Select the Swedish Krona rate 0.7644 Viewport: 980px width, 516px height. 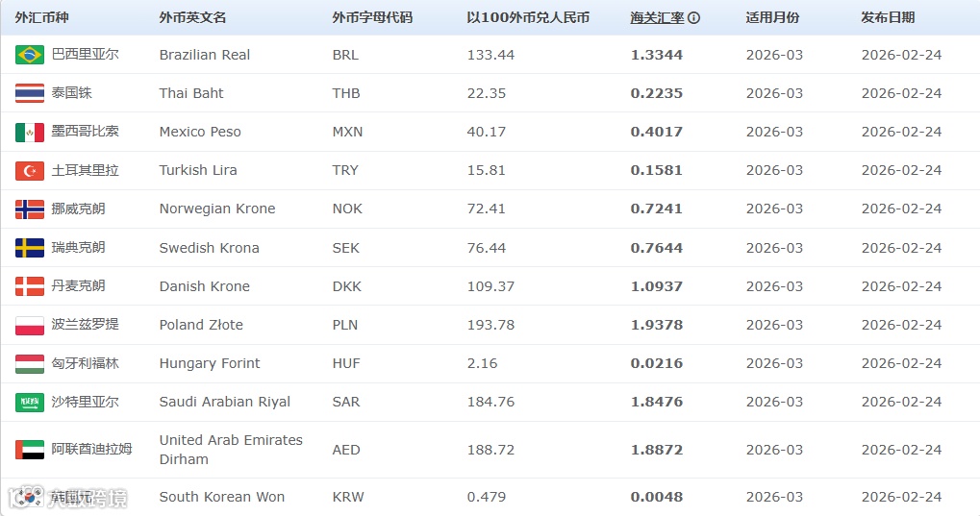click(x=657, y=248)
